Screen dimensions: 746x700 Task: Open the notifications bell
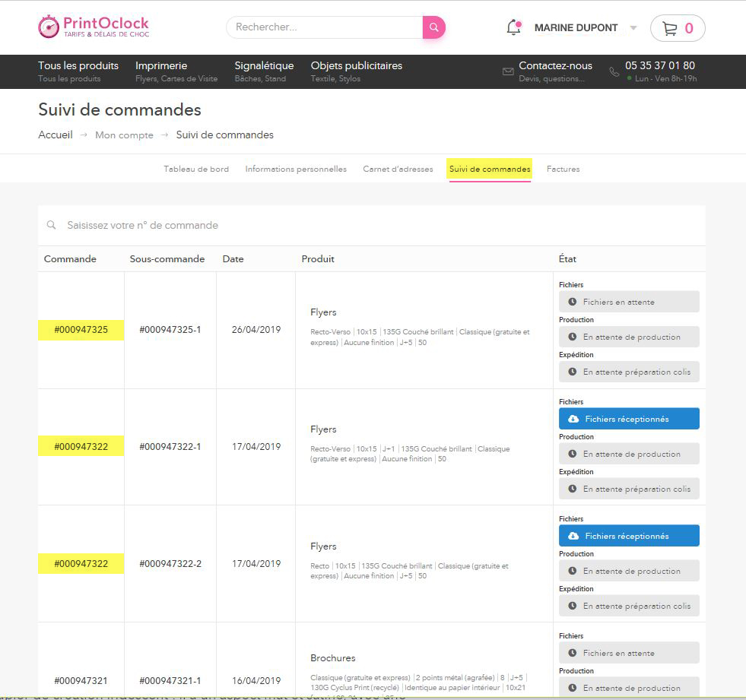(514, 27)
